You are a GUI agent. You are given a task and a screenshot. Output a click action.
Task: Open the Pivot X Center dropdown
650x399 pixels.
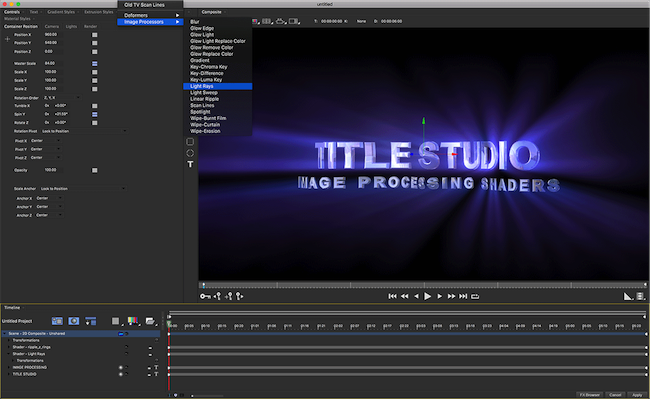[x=46, y=141]
